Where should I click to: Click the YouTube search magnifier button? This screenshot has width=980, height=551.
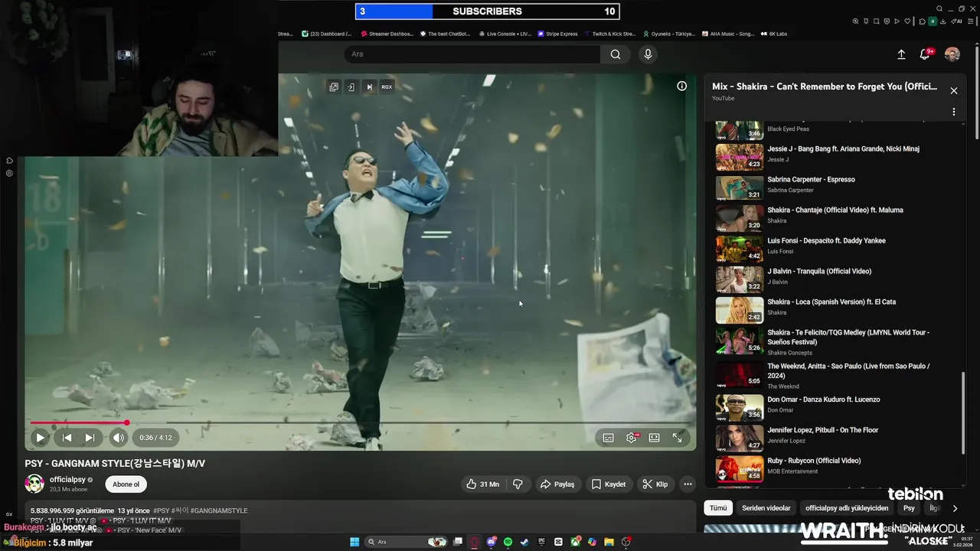616,54
